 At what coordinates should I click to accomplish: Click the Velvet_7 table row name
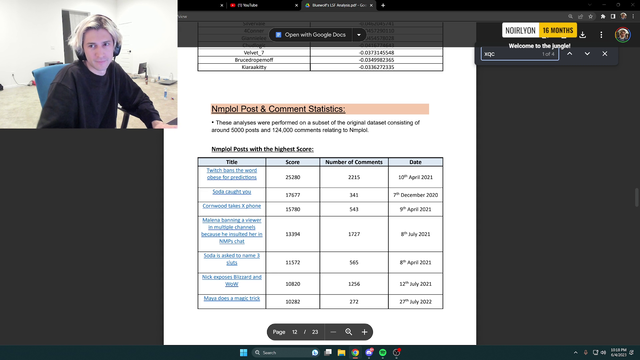point(253,53)
